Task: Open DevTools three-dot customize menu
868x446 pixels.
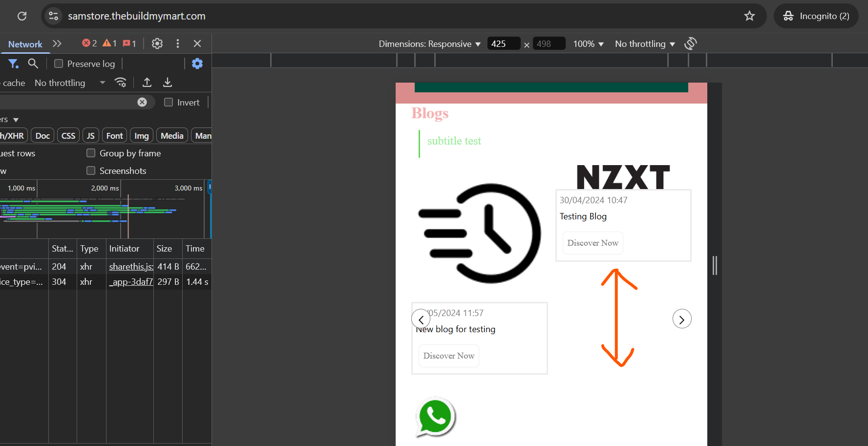Action: [178, 43]
